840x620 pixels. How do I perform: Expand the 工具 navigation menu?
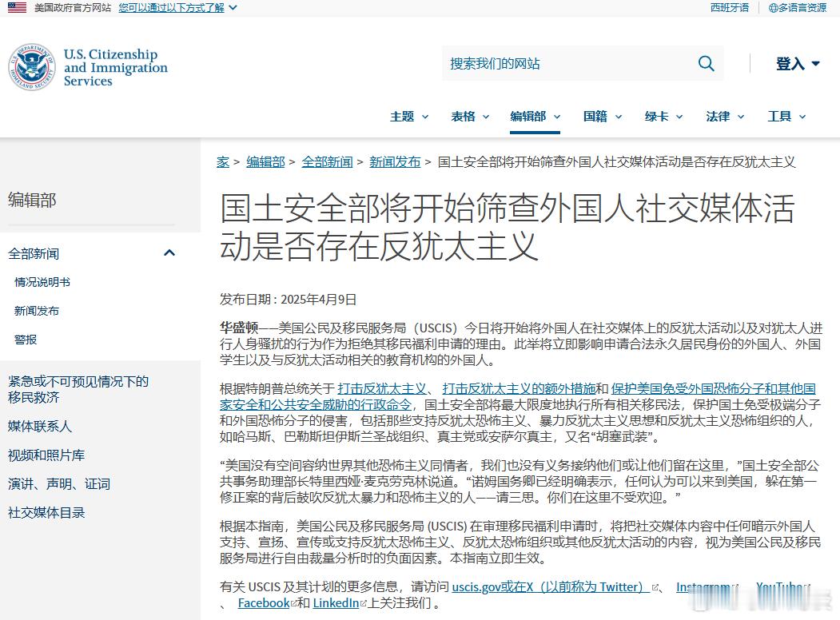[x=786, y=116]
